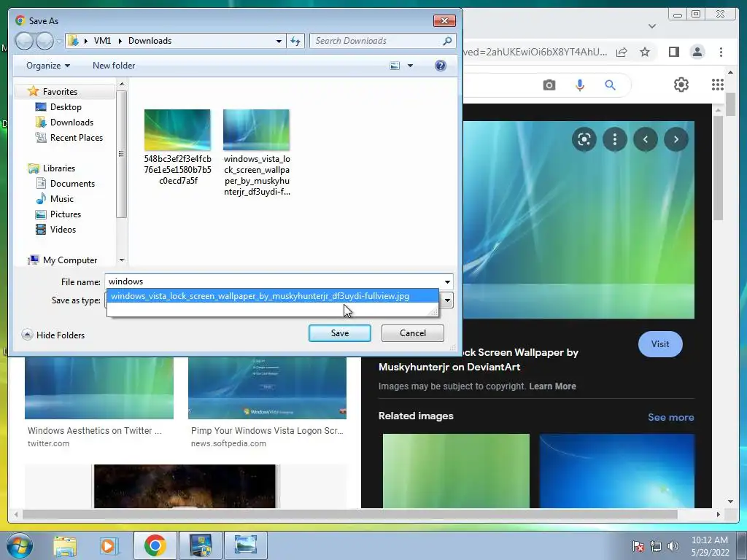Select Recent Places in navigation pane

pyautogui.click(x=76, y=138)
